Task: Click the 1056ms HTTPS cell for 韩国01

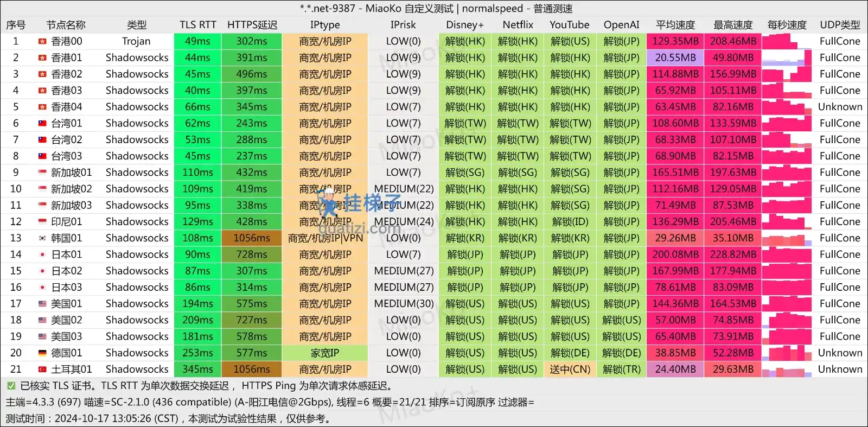Action: point(252,238)
